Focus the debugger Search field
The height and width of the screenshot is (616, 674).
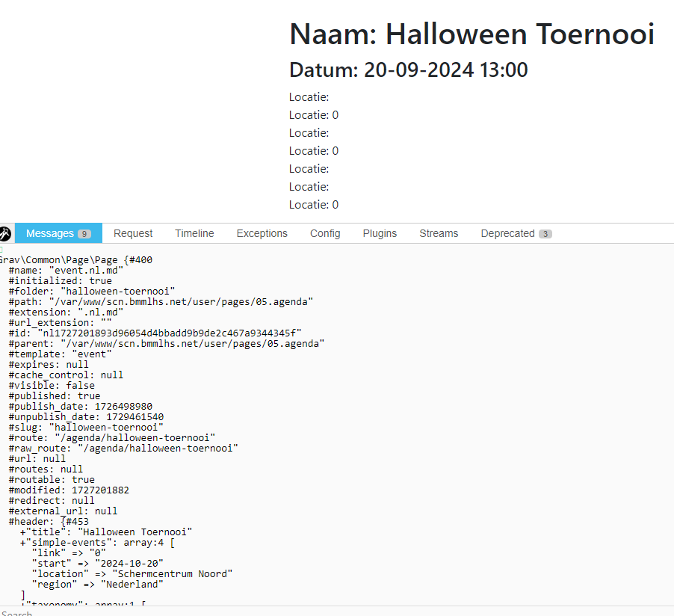[x=337, y=612]
